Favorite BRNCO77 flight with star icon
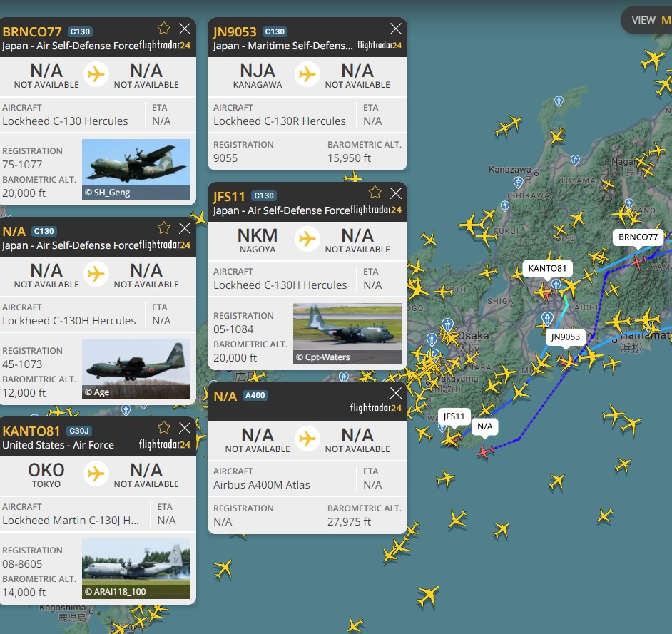Viewport: 672px width, 634px height. (163, 29)
